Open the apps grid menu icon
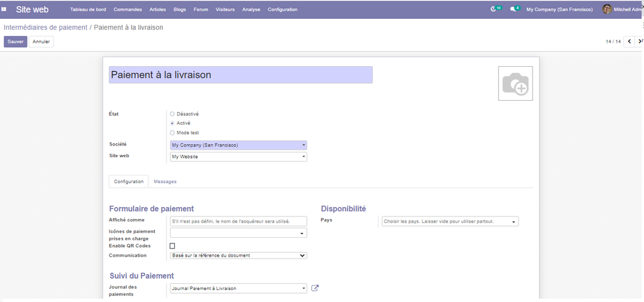Image resolution: width=644 pixels, height=302 pixels. pyautogui.click(x=4, y=9)
